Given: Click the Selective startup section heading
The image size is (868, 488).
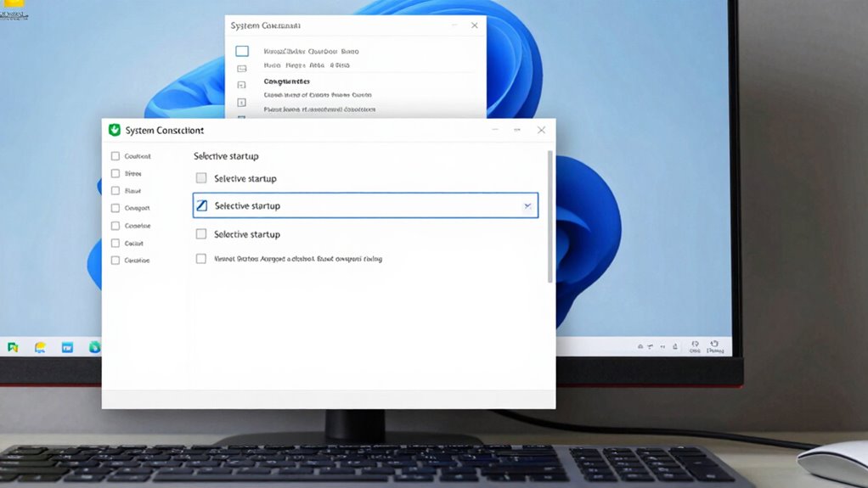Looking at the screenshot, I should point(226,156).
